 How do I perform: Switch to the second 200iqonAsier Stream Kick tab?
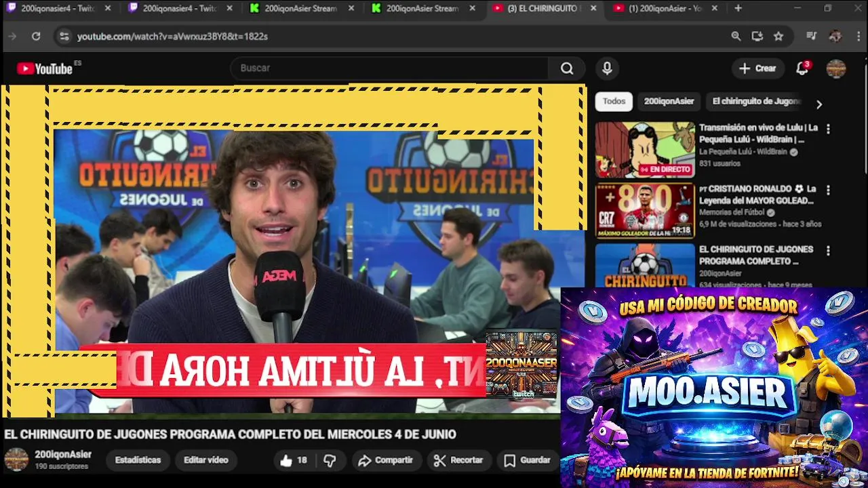click(x=424, y=9)
